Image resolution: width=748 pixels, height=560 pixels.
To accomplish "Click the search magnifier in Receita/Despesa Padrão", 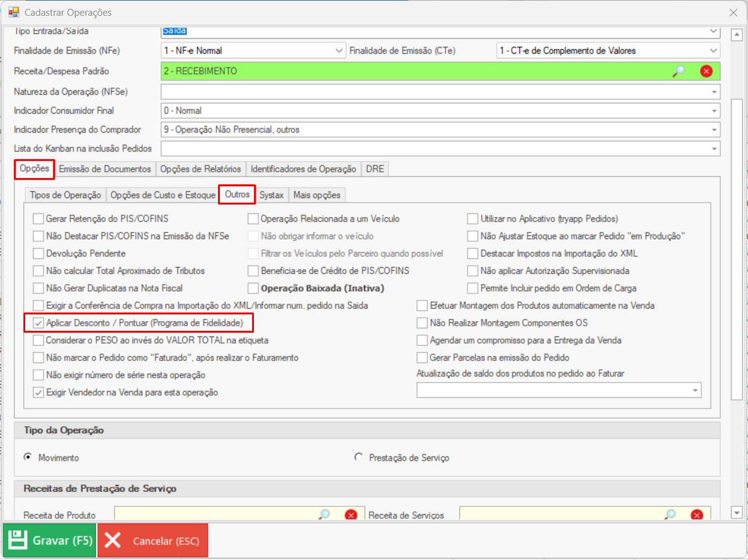I will point(679,71).
